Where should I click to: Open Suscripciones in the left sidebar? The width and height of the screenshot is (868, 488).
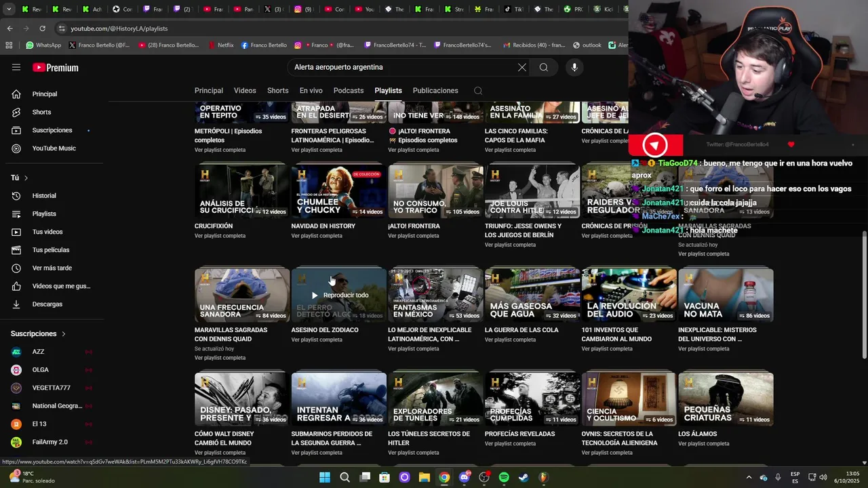click(x=53, y=130)
